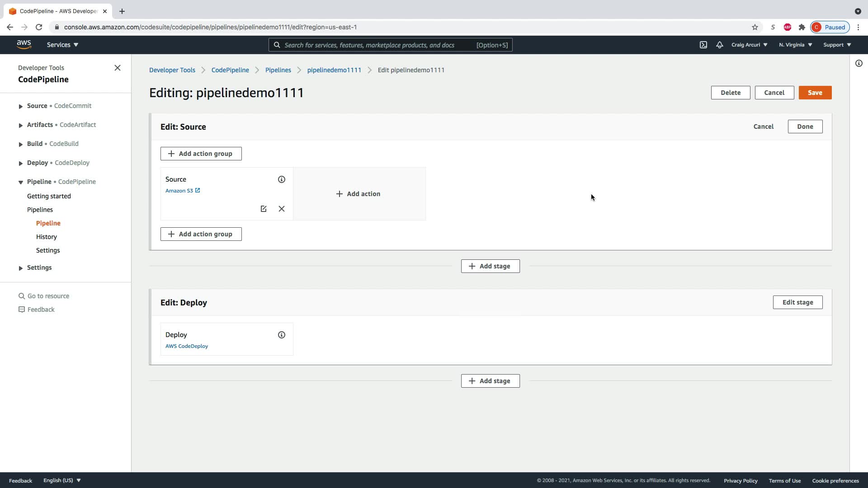Bookmark this page with star icon
868x488 pixels.
[755, 27]
